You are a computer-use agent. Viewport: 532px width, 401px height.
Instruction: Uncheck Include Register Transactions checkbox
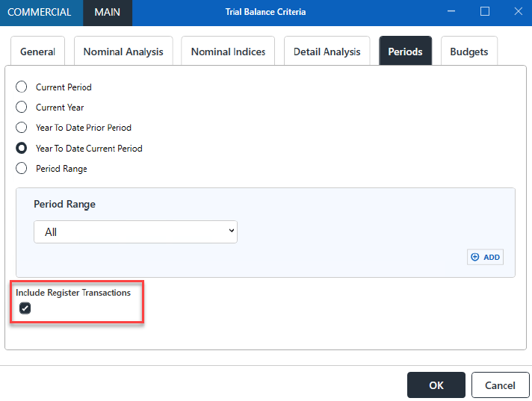coord(25,308)
